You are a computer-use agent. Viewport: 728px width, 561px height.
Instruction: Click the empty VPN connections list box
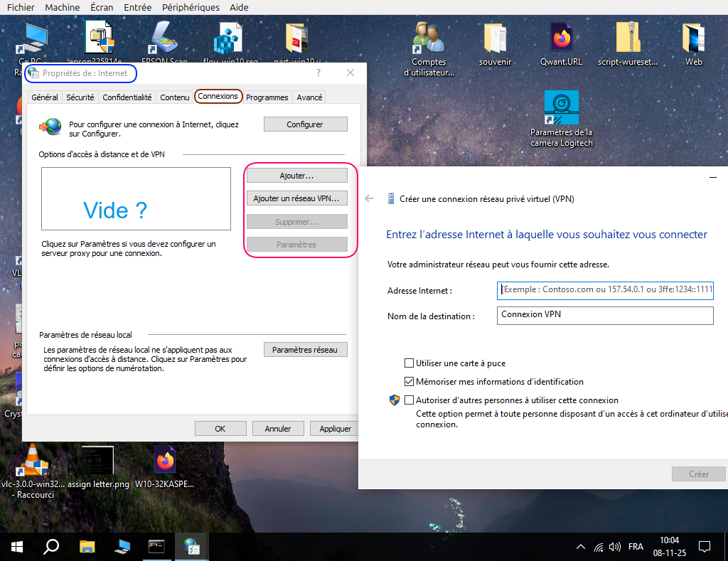tap(136, 199)
